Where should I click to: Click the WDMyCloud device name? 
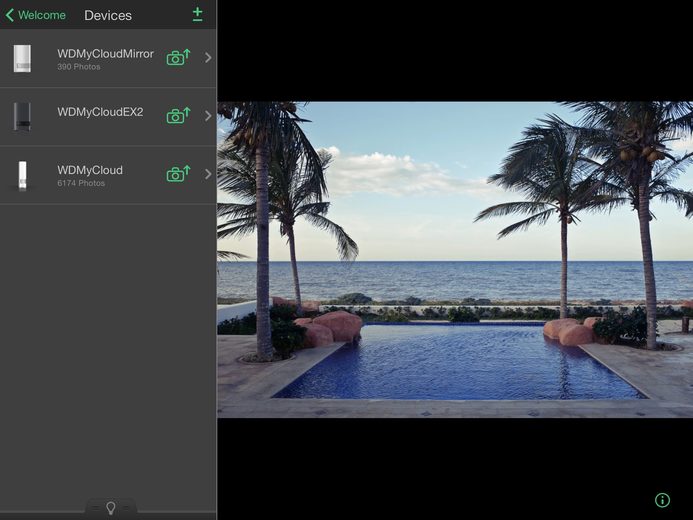coord(90,170)
